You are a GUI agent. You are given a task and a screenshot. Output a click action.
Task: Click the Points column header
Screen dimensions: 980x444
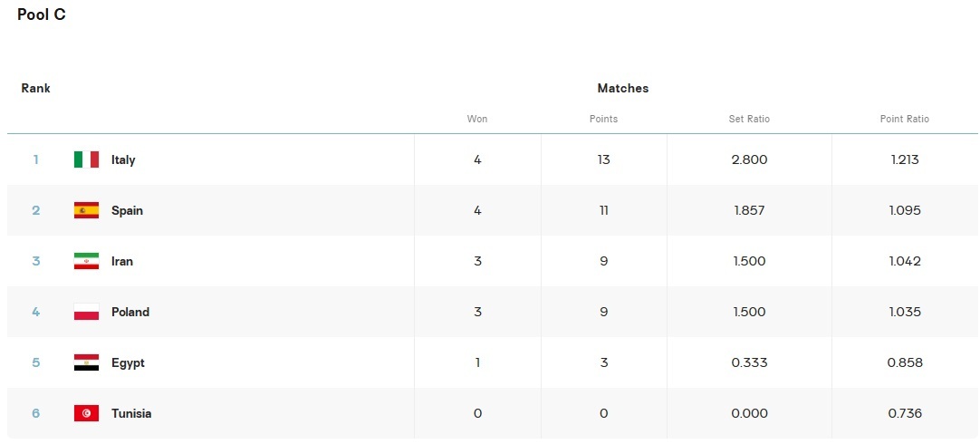603,119
